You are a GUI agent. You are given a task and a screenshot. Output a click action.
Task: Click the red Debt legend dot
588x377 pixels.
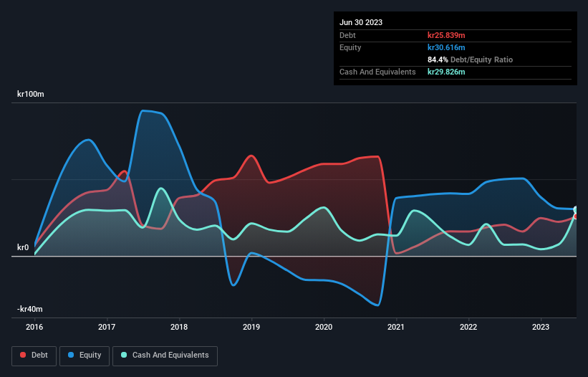23,355
